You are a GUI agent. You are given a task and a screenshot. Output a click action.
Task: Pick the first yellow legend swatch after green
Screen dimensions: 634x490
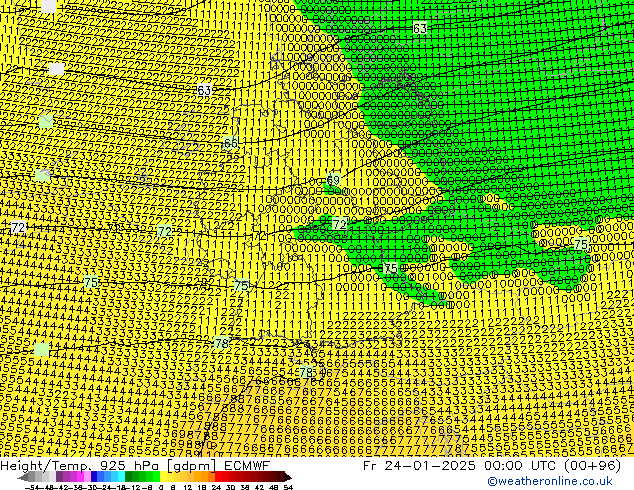163,477
